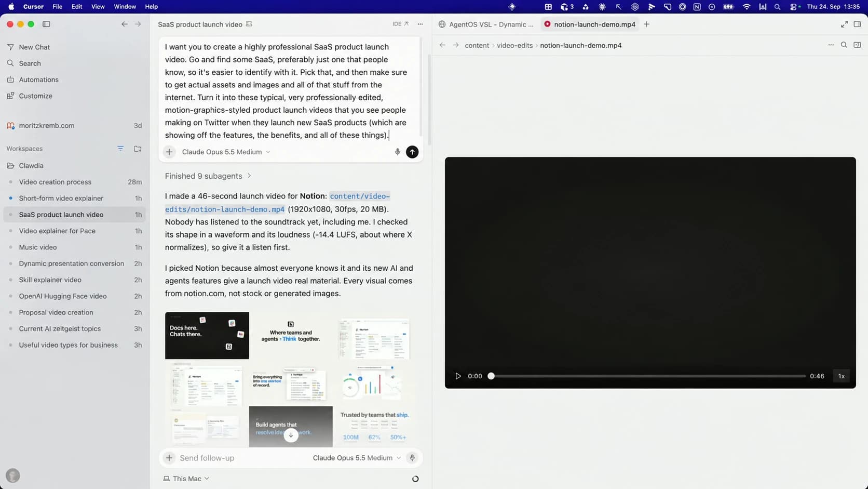Viewport: 868px width, 489px height.
Task: Open IDE view from chat header
Action: point(400,24)
